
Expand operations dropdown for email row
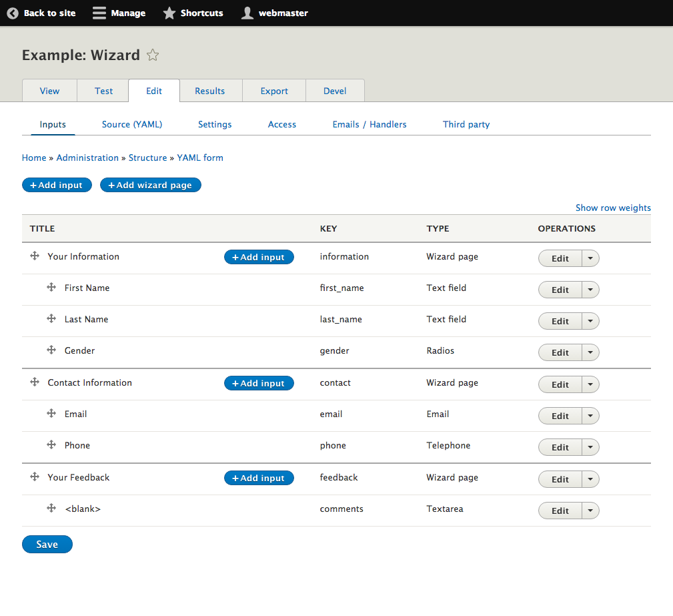coord(590,416)
